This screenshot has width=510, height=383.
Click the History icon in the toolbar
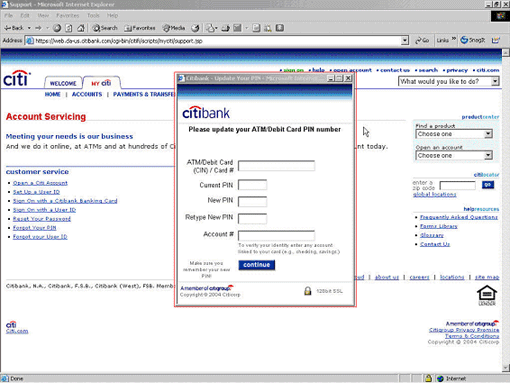click(x=195, y=28)
